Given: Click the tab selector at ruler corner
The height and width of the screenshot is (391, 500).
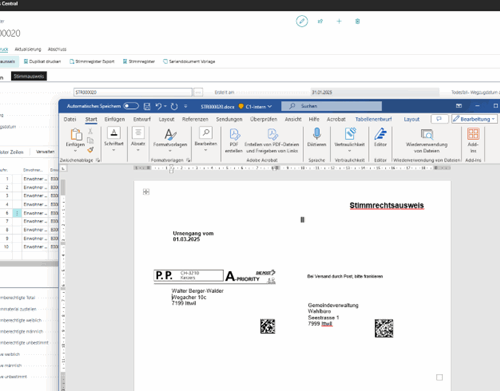Looking at the screenshot, I should pyautogui.click(x=63, y=169).
